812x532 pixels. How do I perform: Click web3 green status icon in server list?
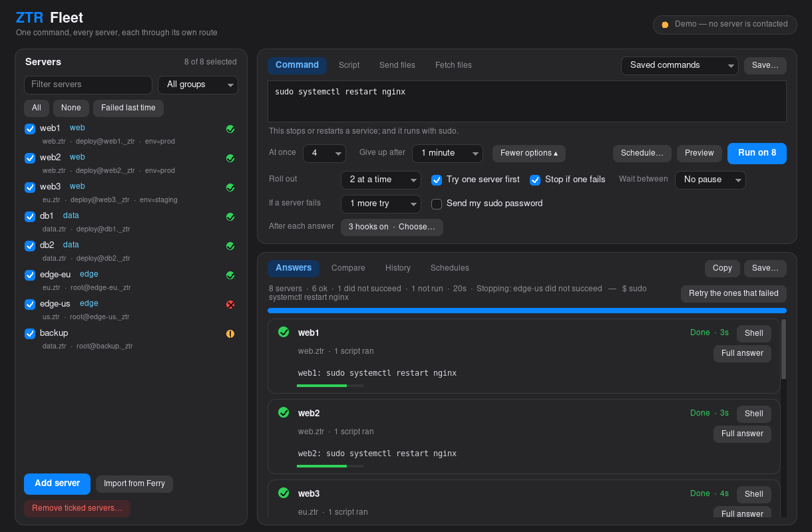230,188
